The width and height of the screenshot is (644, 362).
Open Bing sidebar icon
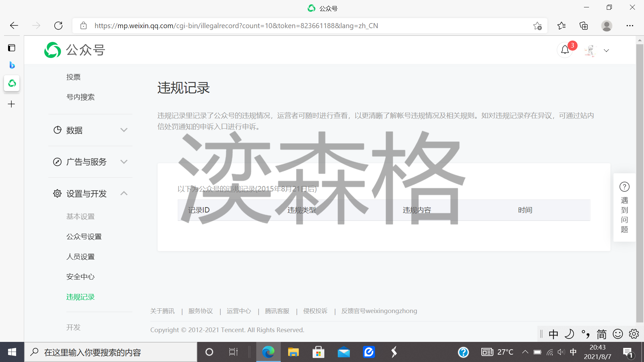point(12,65)
